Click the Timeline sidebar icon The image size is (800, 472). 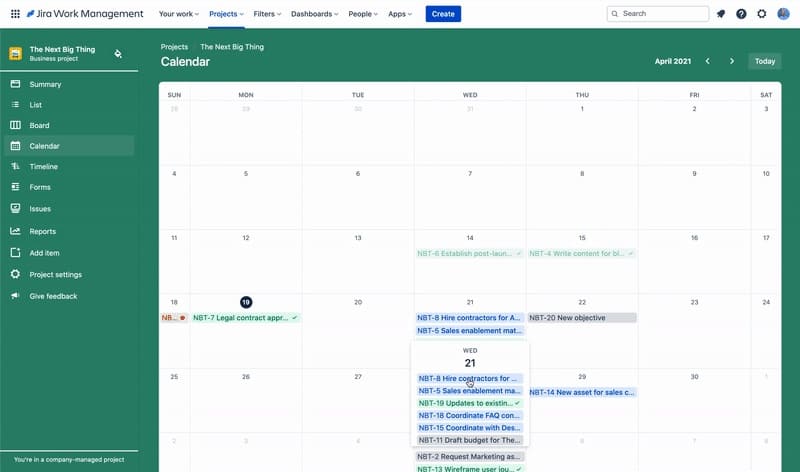pyautogui.click(x=15, y=166)
